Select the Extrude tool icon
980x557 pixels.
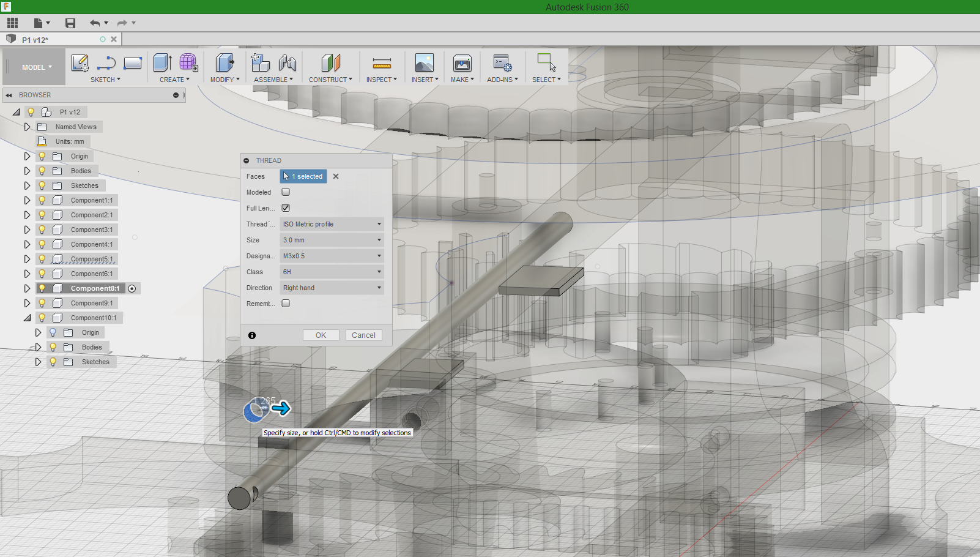pyautogui.click(x=162, y=62)
